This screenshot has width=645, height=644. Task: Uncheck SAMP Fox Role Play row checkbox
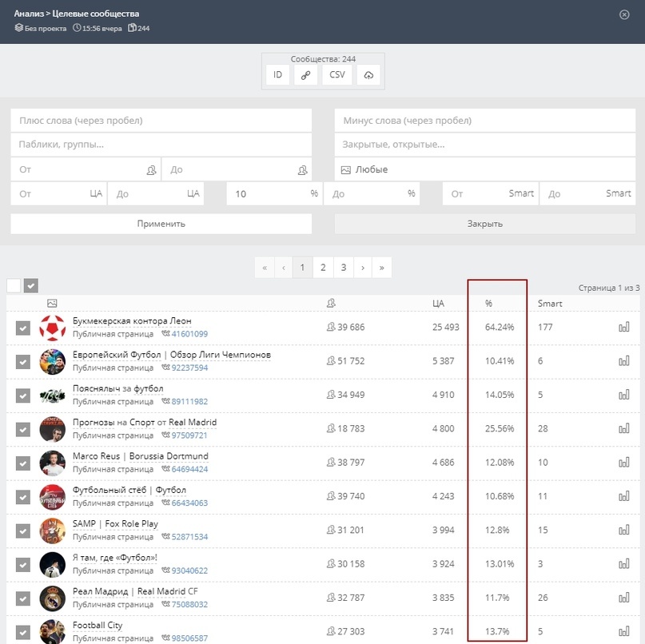[23, 531]
